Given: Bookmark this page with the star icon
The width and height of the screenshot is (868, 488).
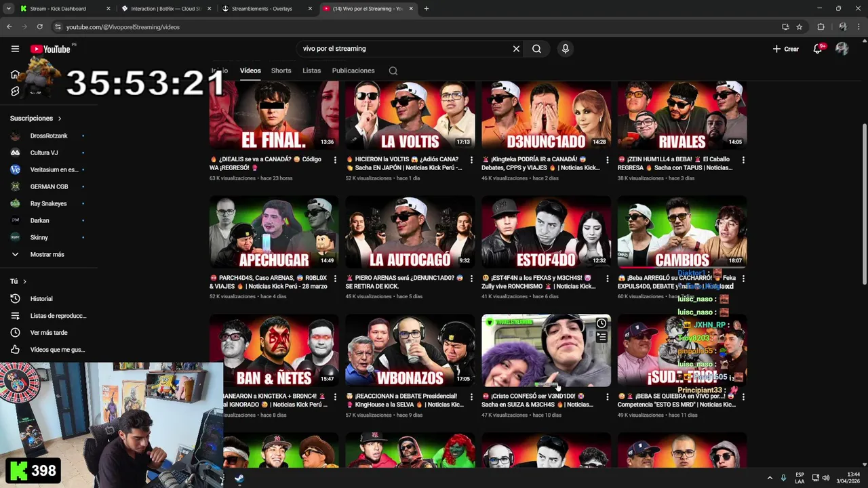Looking at the screenshot, I should tap(800, 27).
